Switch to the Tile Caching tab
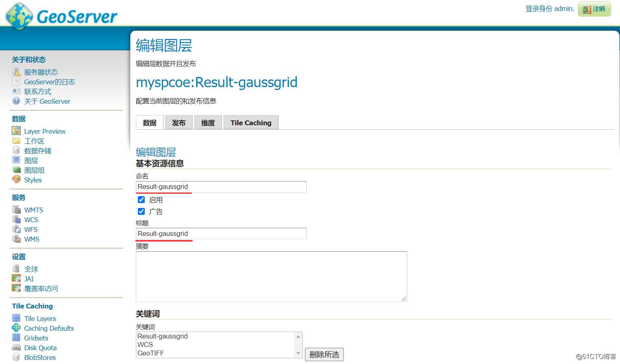 [251, 122]
